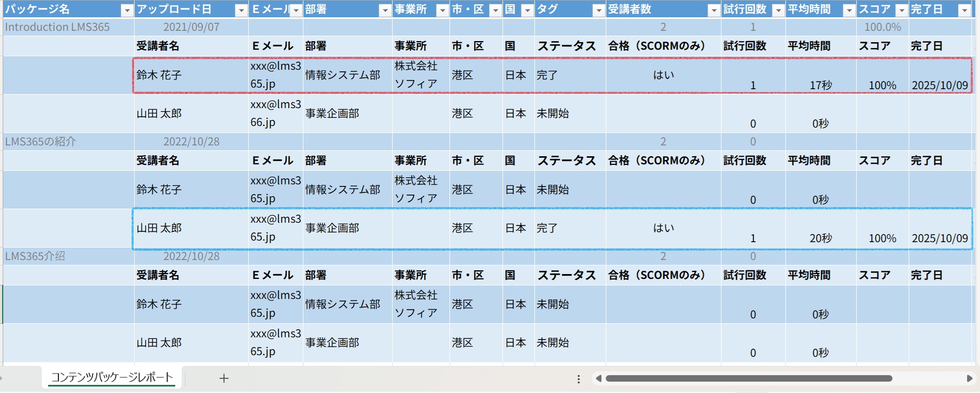
Task: Select the 2025/10/09 completion date for 山田 太郎
Action: pos(940,228)
